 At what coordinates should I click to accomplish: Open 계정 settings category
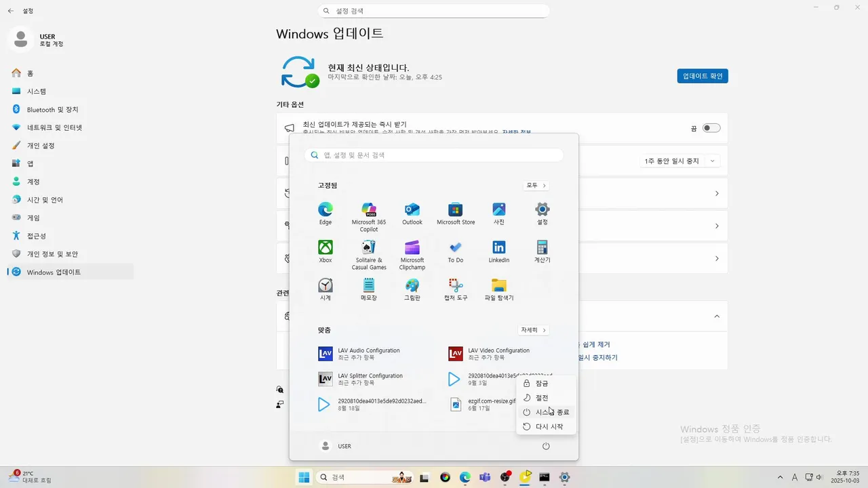(71, 182)
